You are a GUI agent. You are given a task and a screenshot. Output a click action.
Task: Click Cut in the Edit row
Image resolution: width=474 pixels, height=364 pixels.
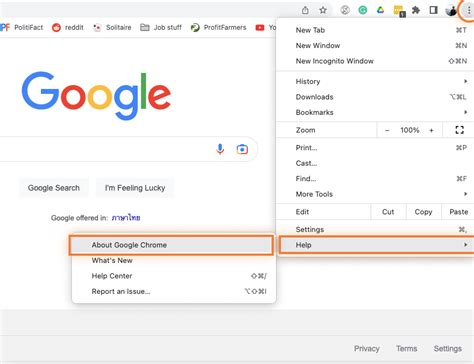388,212
